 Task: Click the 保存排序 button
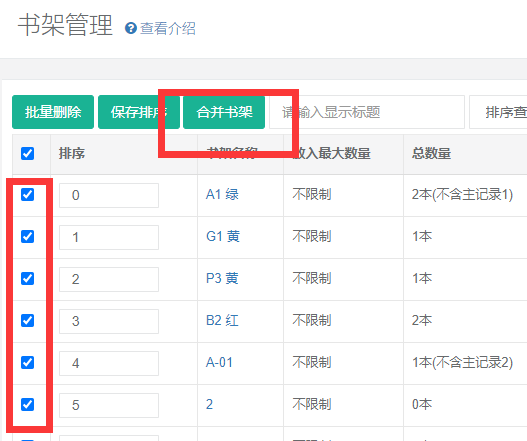coord(139,112)
